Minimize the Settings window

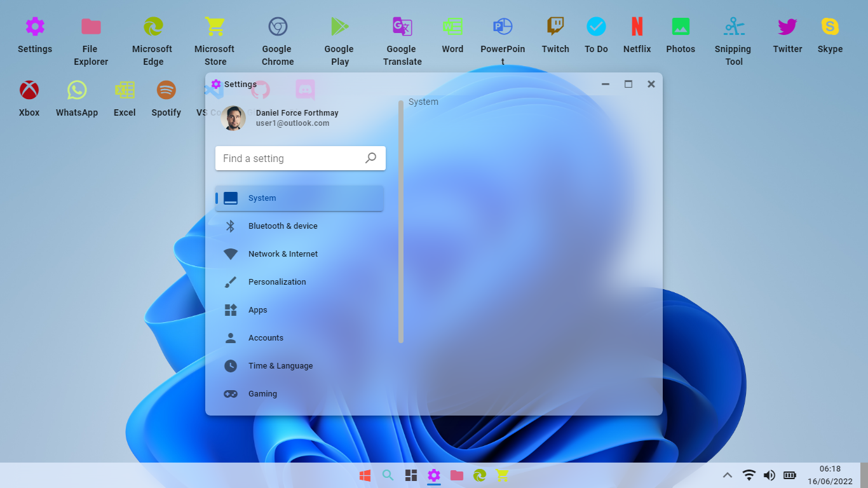[606, 84]
